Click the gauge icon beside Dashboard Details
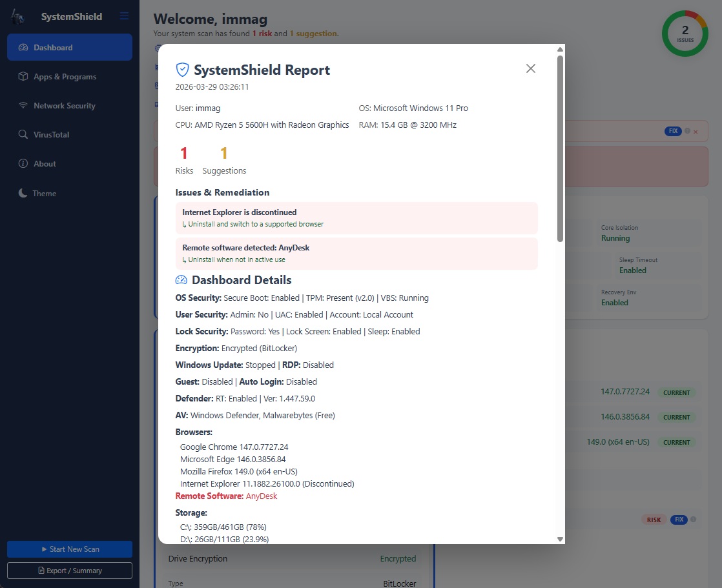Screen dimensions: 722x588 coord(181,279)
